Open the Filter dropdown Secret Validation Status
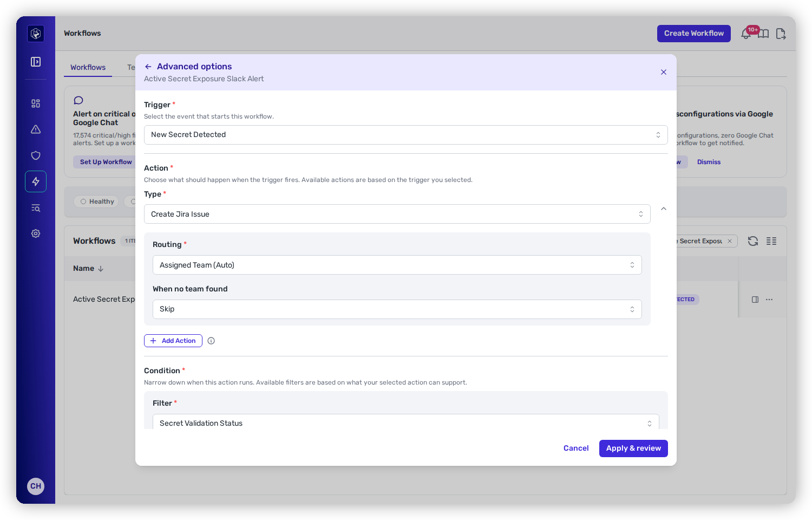The image size is (812, 520). [405, 422]
